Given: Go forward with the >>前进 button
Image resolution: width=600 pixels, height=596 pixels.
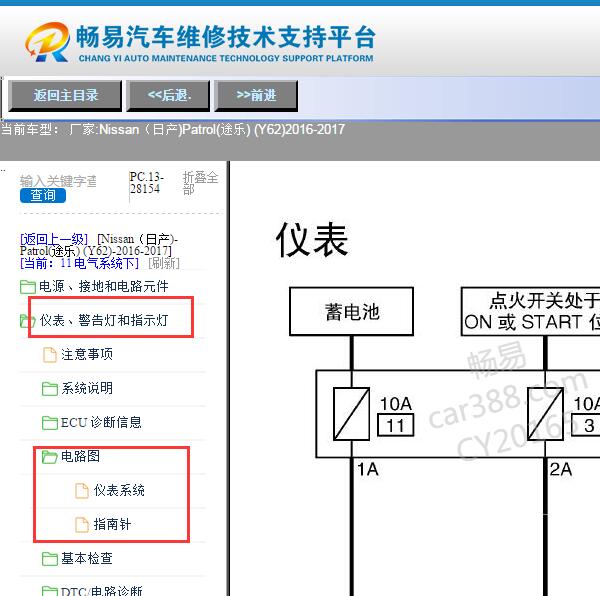Looking at the screenshot, I should tap(256, 96).
